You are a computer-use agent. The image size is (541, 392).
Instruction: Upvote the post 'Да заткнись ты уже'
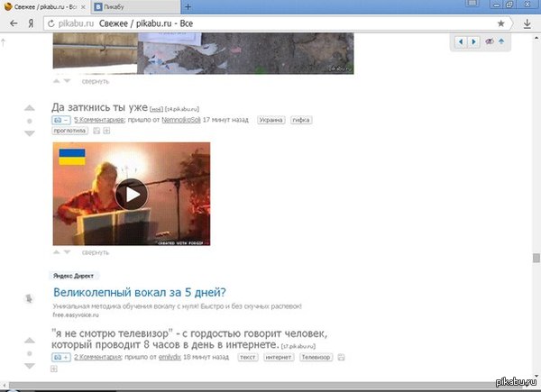[29, 107]
